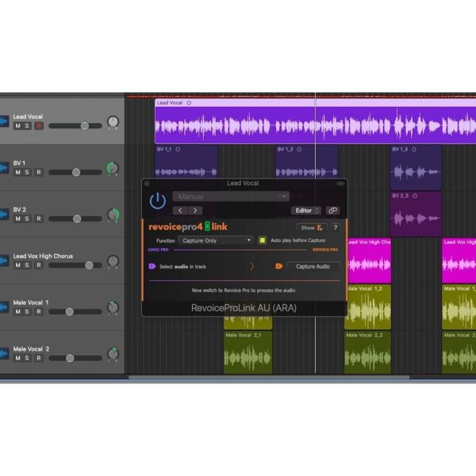Record-enable Lead Vox High Chorus track
The height and width of the screenshot is (476, 476).
pos(39,265)
